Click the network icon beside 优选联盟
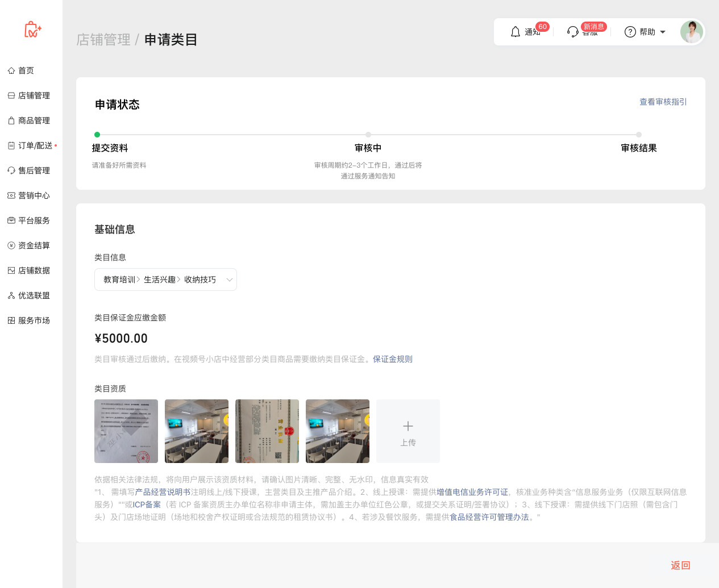719x588 pixels. pos(11,295)
